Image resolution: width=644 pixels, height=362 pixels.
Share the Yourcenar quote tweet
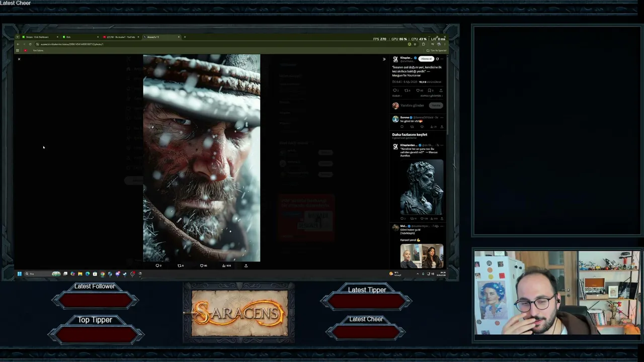coord(441,90)
